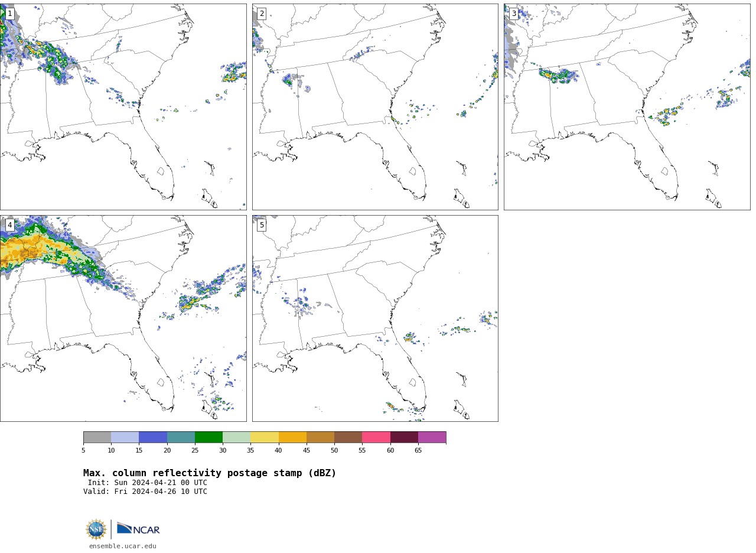Open ensemble member 3 reflectivity map
Viewport: 756px width, 553px height.
click(x=627, y=106)
